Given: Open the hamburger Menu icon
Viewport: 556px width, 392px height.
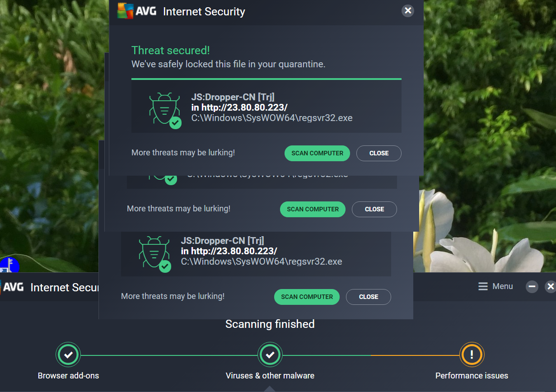Looking at the screenshot, I should click(x=483, y=286).
